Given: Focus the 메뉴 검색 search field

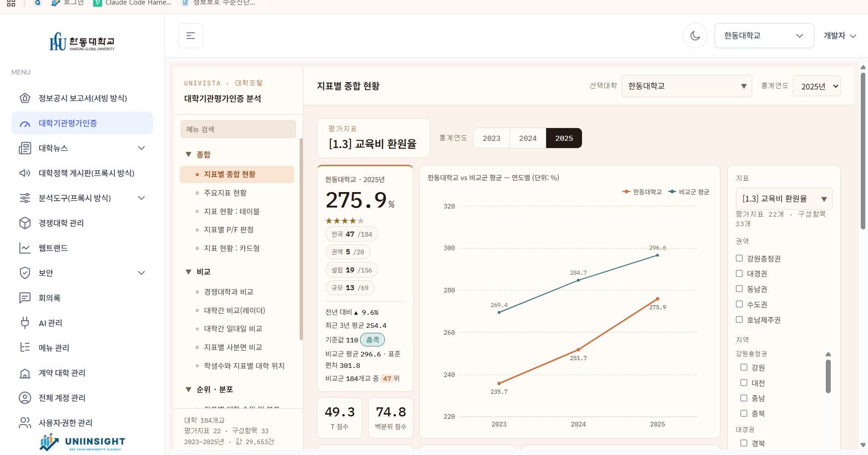Looking at the screenshot, I should tap(238, 129).
